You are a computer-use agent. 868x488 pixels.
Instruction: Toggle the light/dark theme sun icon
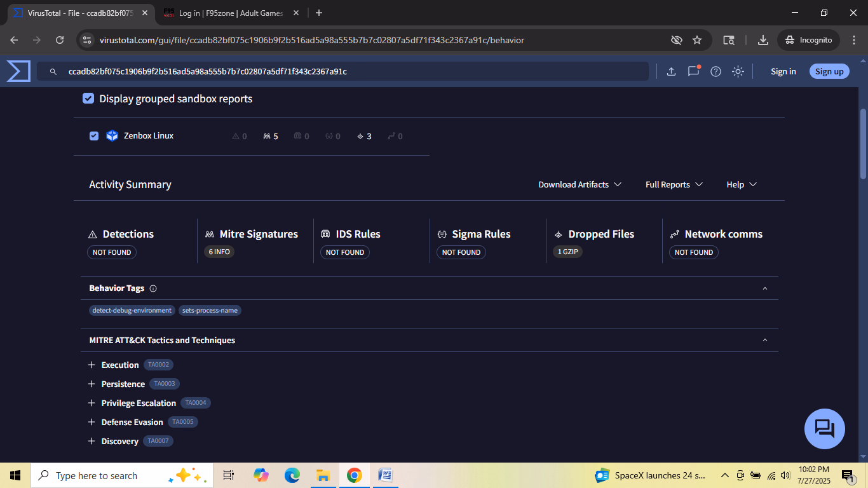(738, 72)
